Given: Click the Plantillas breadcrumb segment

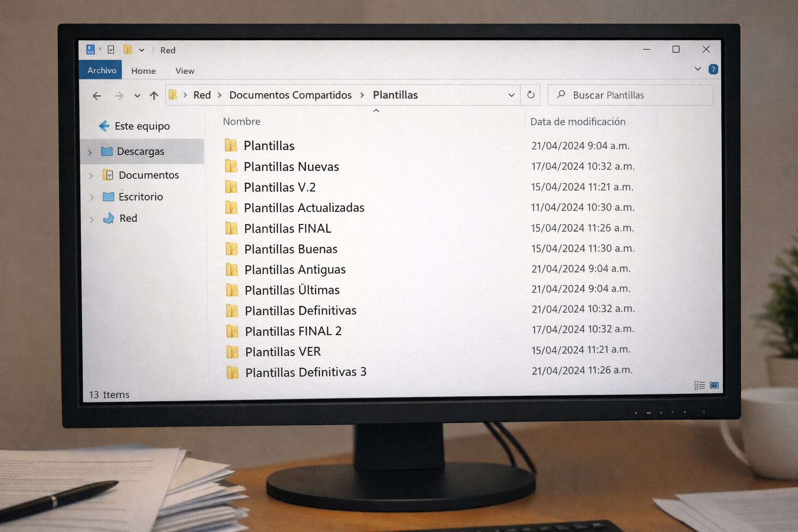Looking at the screenshot, I should pyautogui.click(x=395, y=95).
